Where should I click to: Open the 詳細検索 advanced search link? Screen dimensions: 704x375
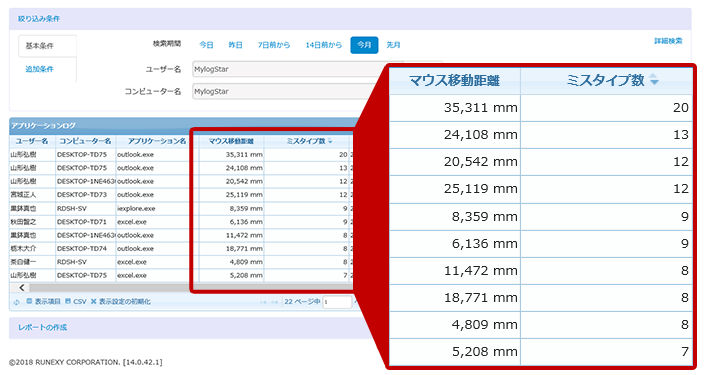coord(668,41)
